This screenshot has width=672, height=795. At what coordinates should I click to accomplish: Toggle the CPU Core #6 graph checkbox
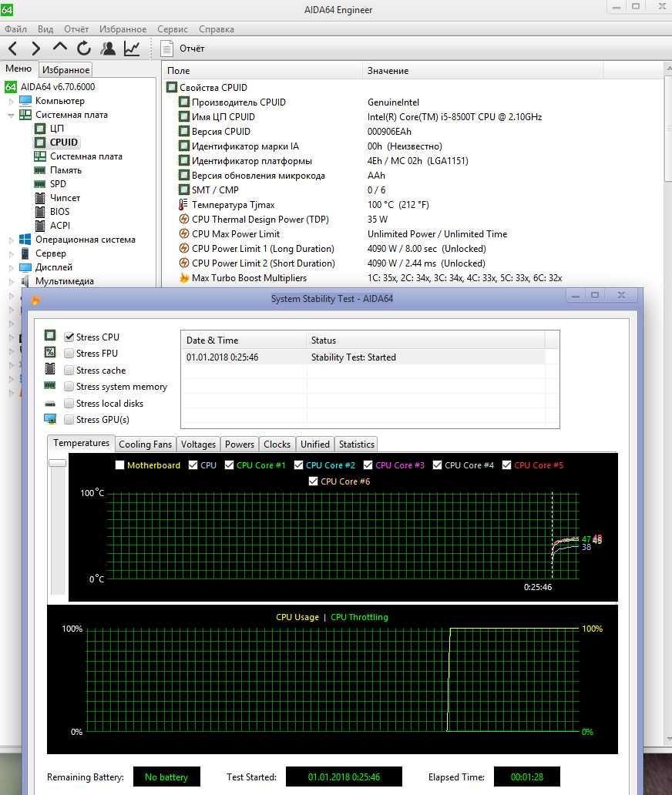pos(314,481)
